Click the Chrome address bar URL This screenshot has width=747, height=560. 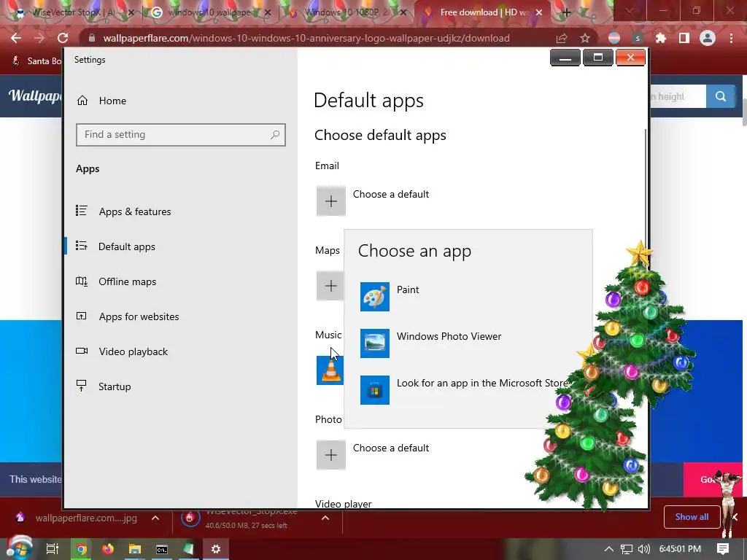coord(306,38)
